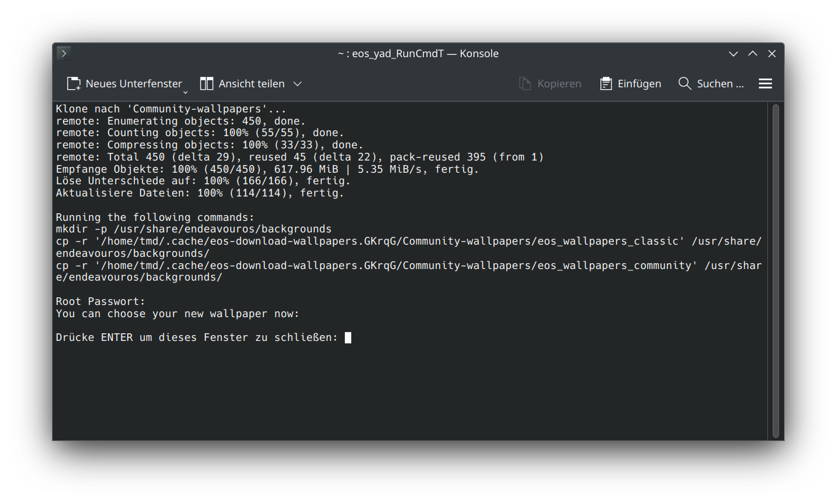The width and height of the screenshot is (838, 504).
Task: Expand the Ansicht teilen chevron
Action: 297,84
